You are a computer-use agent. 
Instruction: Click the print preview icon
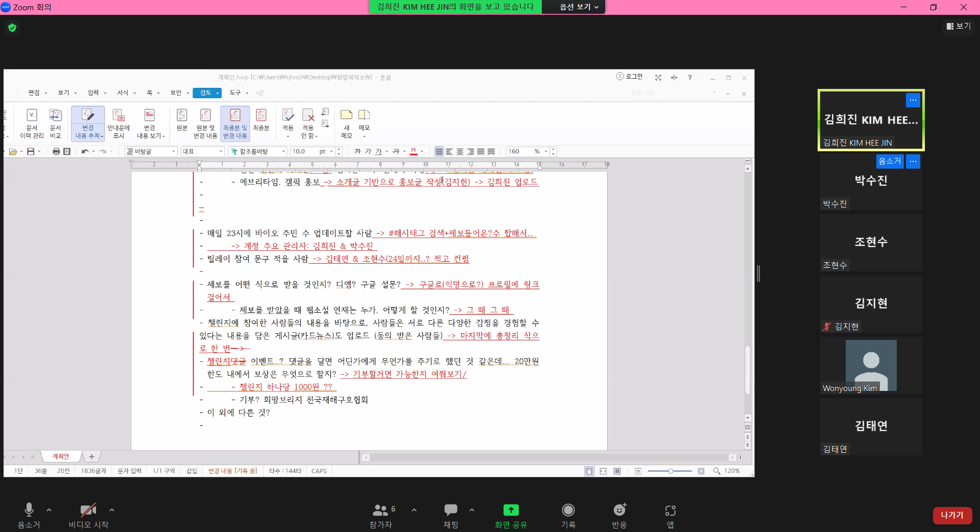[67, 151]
